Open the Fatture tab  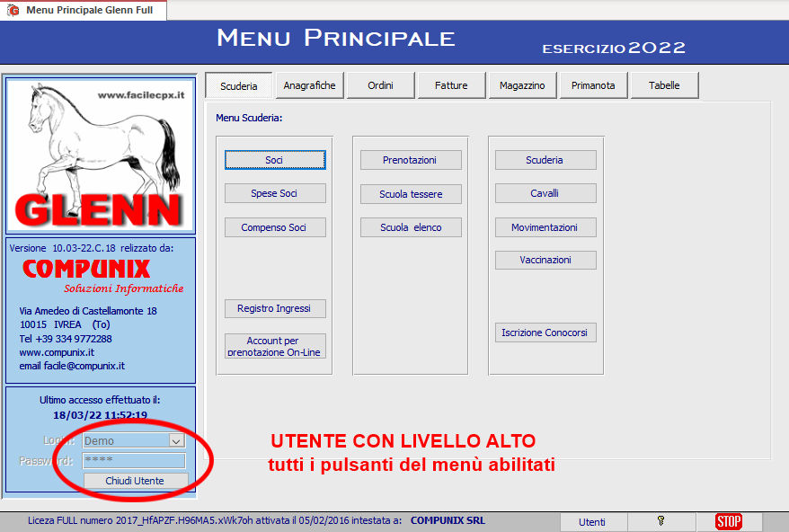coord(451,85)
